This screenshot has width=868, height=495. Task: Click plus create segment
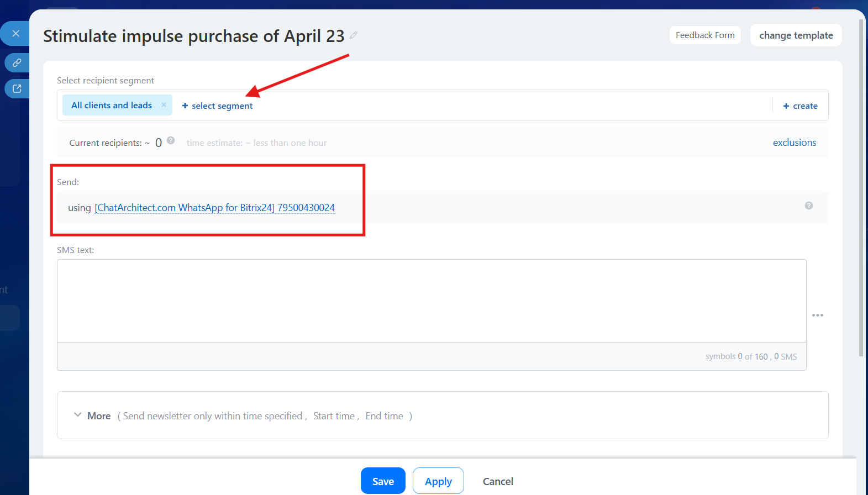[800, 106]
